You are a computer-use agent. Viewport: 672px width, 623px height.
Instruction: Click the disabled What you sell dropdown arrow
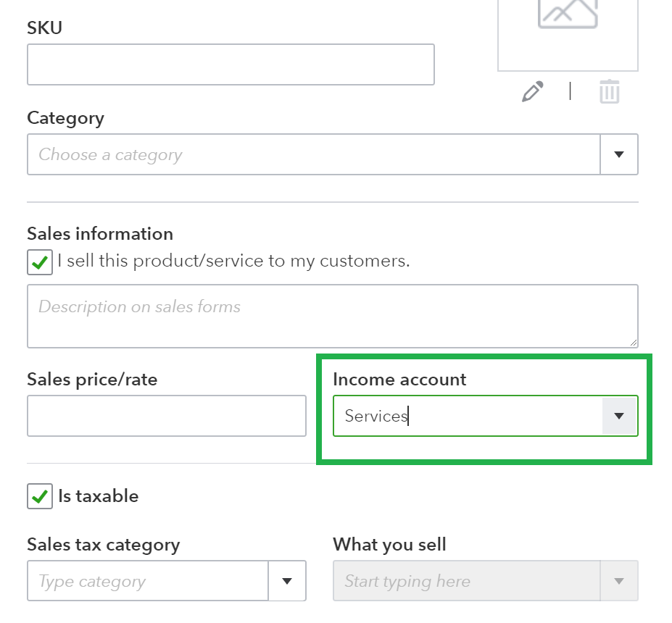click(618, 581)
